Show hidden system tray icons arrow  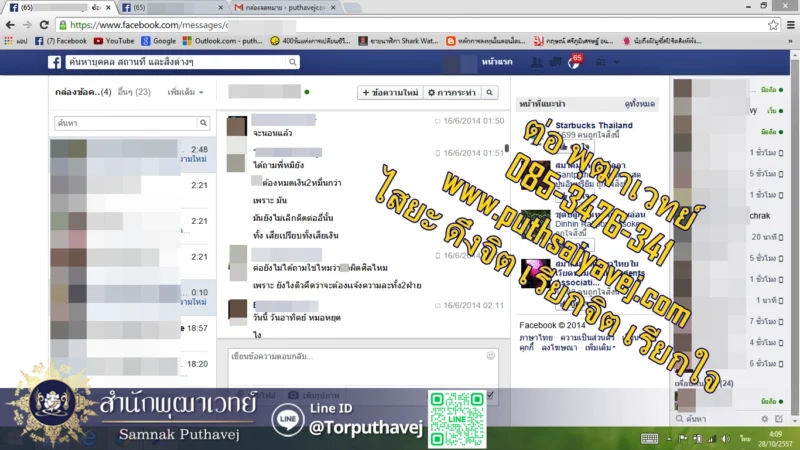[669, 439]
